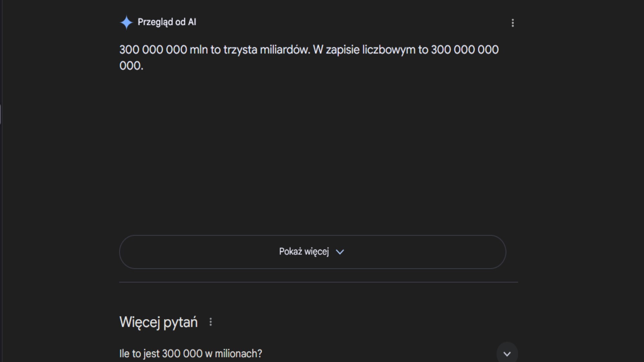Click the "W zapisie liczbowym" phrase
644x362 pixels.
click(364, 50)
